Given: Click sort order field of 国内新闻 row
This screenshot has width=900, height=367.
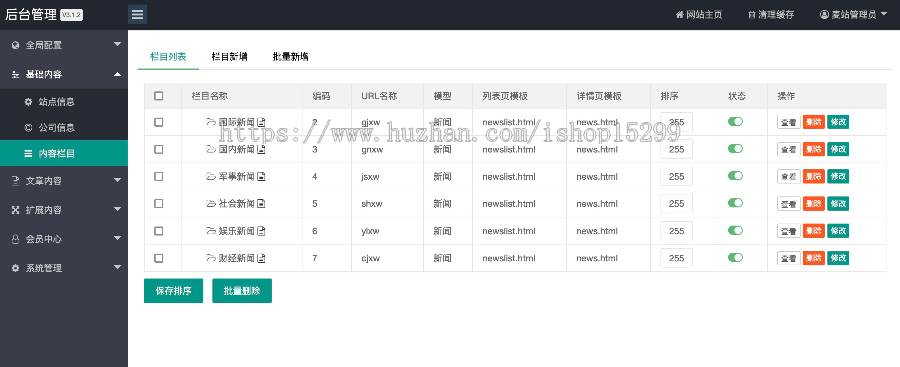Looking at the screenshot, I should tap(677, 149).
